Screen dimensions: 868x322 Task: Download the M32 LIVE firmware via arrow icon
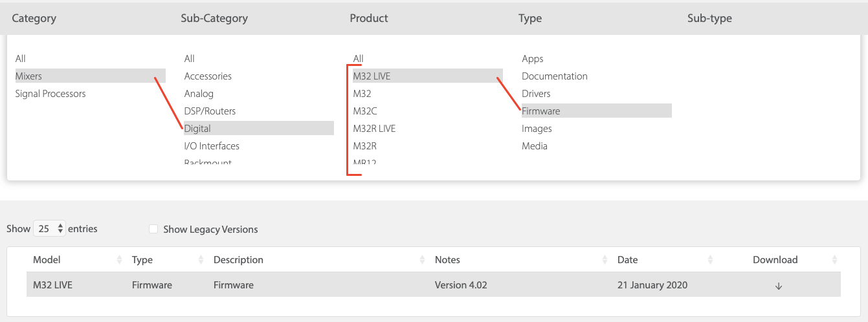(x=778, y=286)
